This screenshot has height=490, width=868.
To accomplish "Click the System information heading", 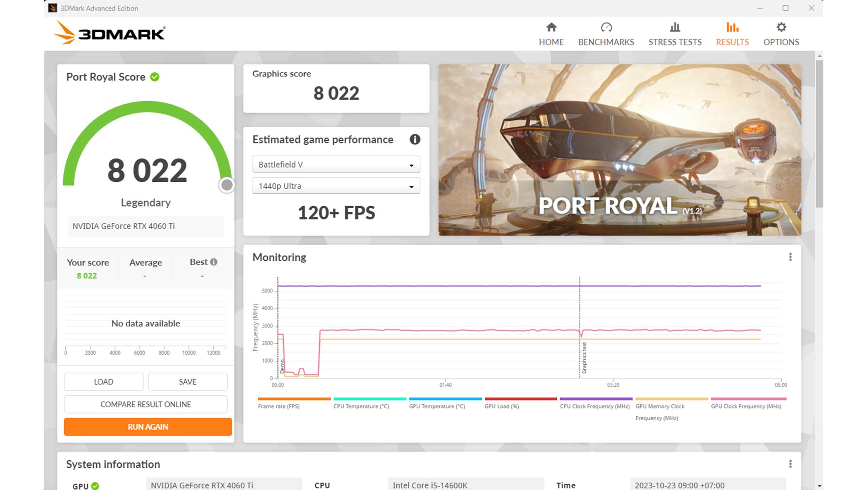I will [x=113, y=464].
